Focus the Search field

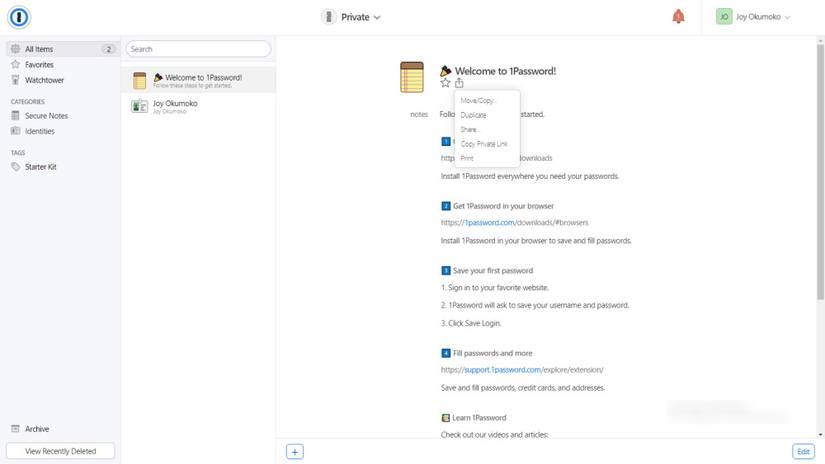198,49
